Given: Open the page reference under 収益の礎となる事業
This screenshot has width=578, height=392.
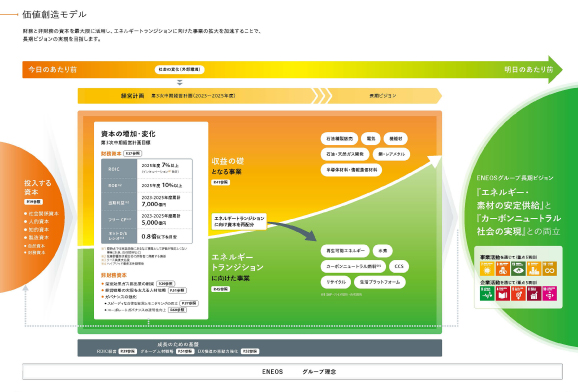Looking at the screenshot, I should (x=220, y=182).
